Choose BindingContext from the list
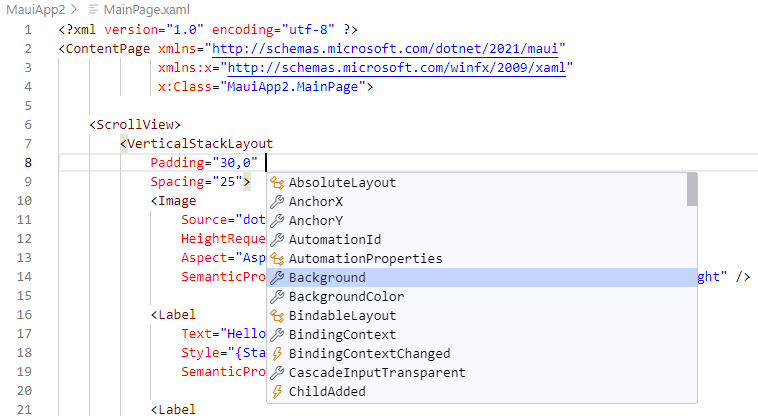This screenshot has height=416, width=758. pyautogui.click(x=482, y=335)
